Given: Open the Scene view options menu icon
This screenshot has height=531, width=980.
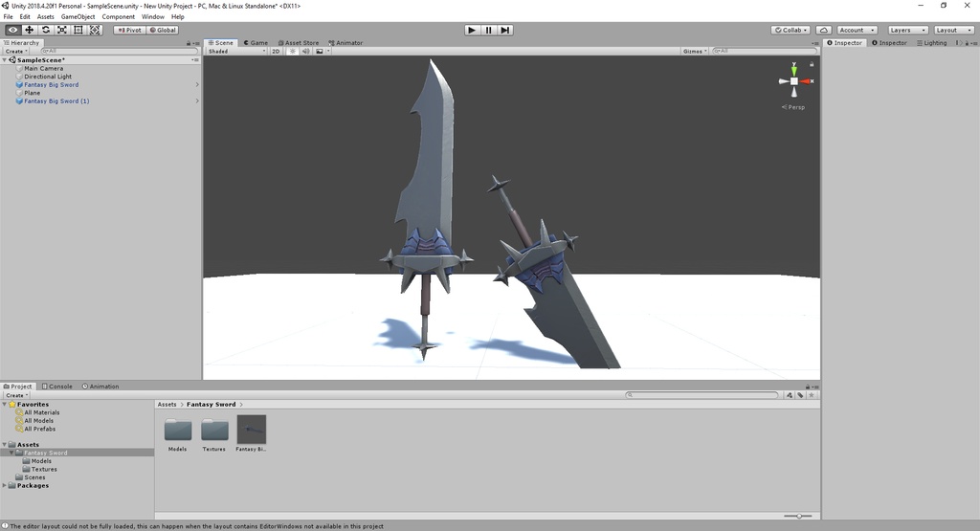Looking at the screenshot, I should (816, 43).
